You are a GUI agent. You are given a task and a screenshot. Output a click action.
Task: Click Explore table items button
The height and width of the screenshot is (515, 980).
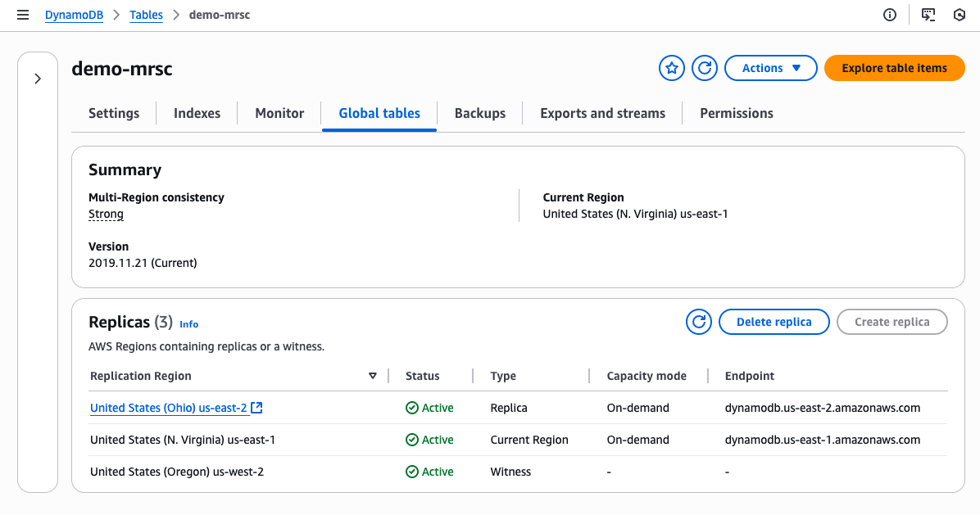click(894, 68)
